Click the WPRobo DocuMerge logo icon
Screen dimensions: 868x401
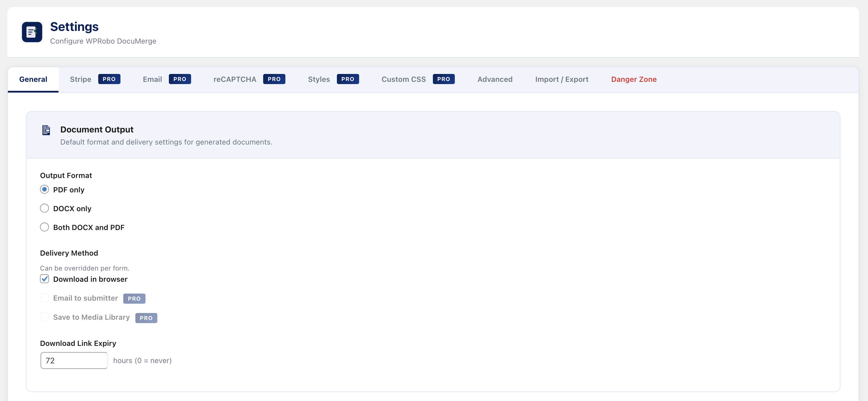[32, 32]
